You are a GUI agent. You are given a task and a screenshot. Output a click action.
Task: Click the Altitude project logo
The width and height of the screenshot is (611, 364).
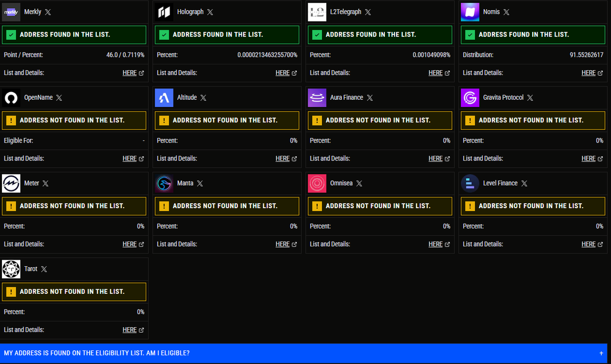[164, 97]
